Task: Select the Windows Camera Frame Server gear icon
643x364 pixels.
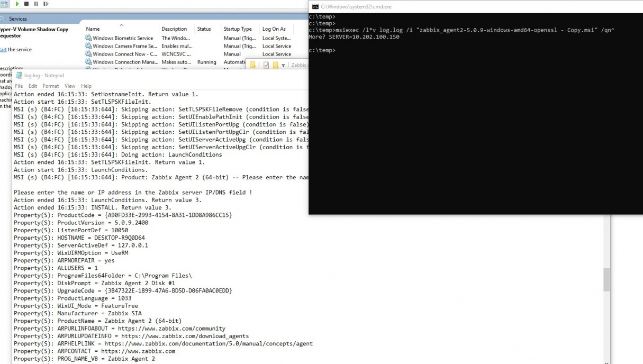Action: click(88, 46)
